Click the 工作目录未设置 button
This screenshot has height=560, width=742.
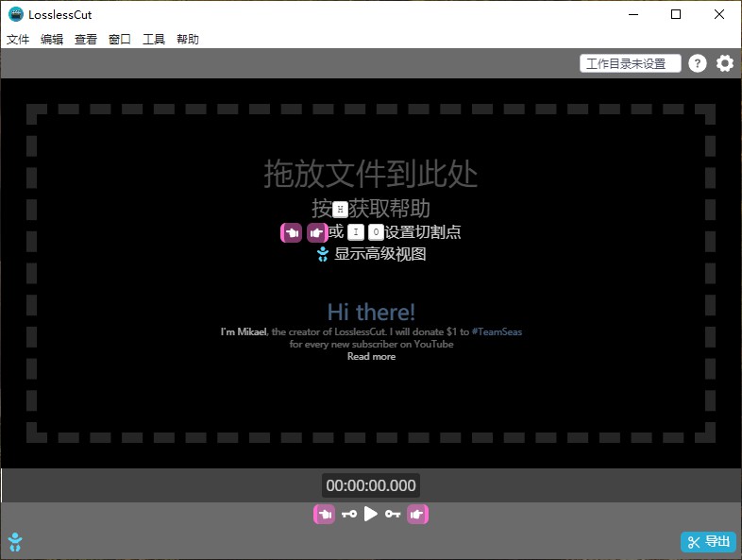631,63
